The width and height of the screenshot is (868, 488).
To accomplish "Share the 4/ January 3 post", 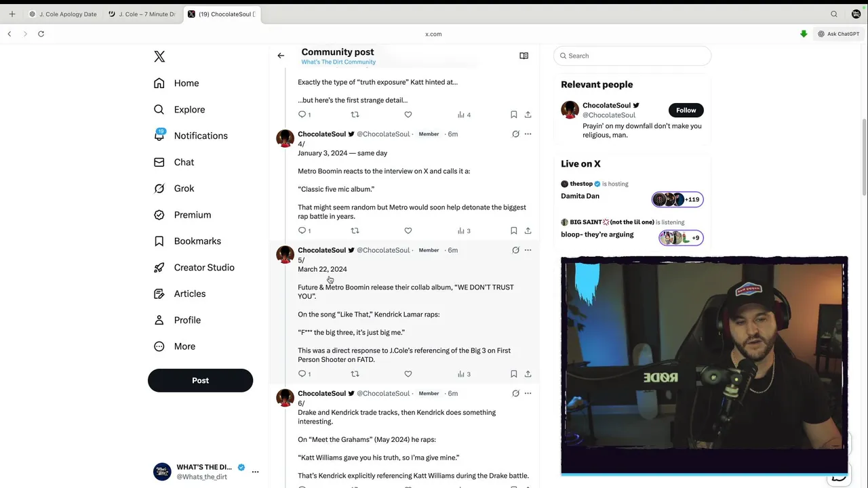I will [528, 231].
